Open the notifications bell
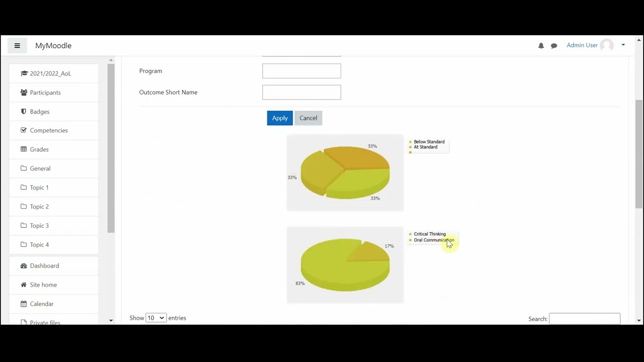 click(541, 46)
